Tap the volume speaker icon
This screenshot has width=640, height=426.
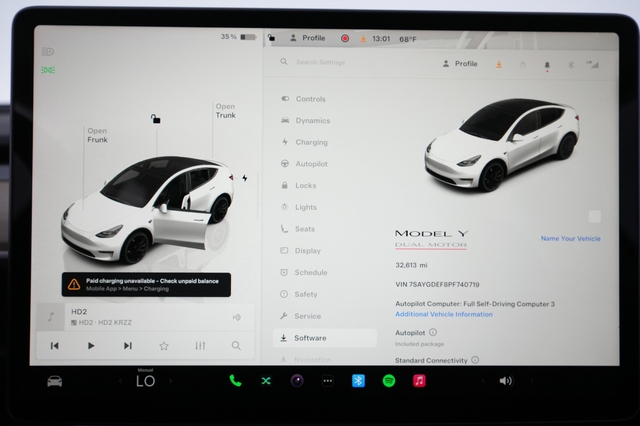coord(506,381)
